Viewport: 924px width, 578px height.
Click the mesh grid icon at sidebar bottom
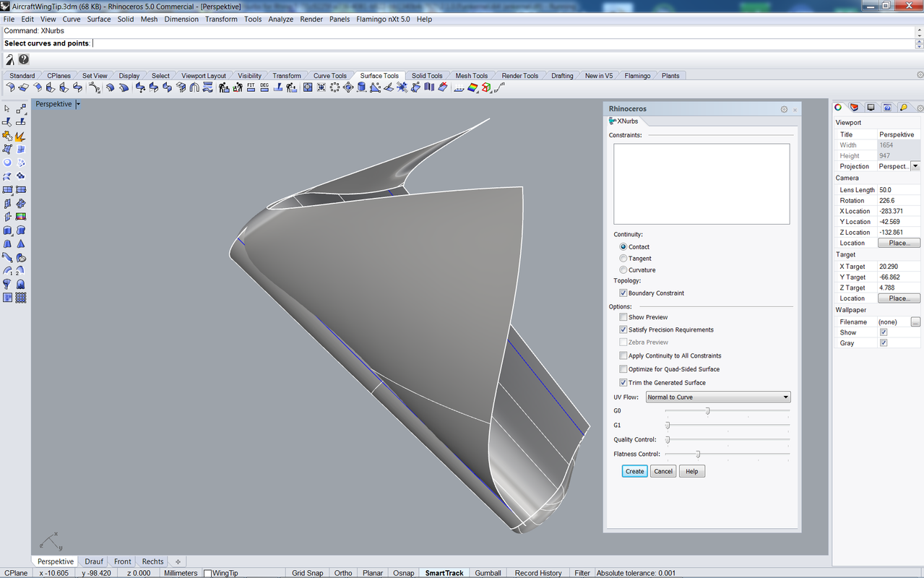click(x=20, y=297)
